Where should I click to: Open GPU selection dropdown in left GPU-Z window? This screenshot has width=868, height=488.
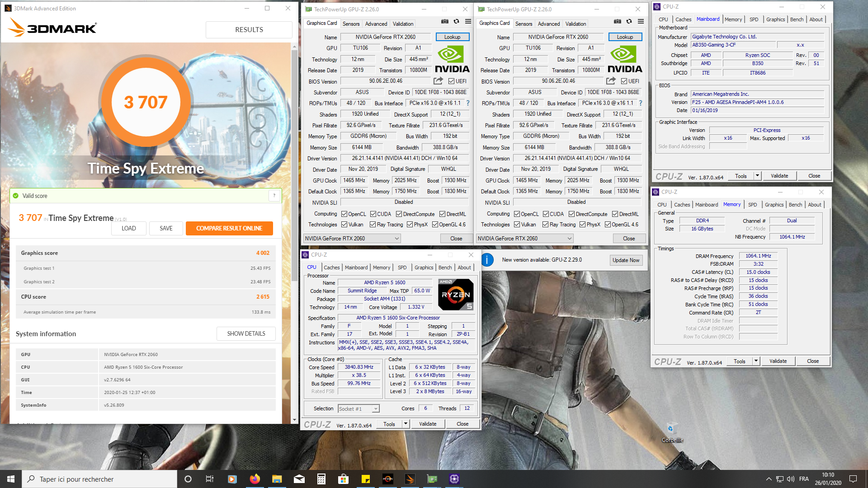click(x=352, y=239)
